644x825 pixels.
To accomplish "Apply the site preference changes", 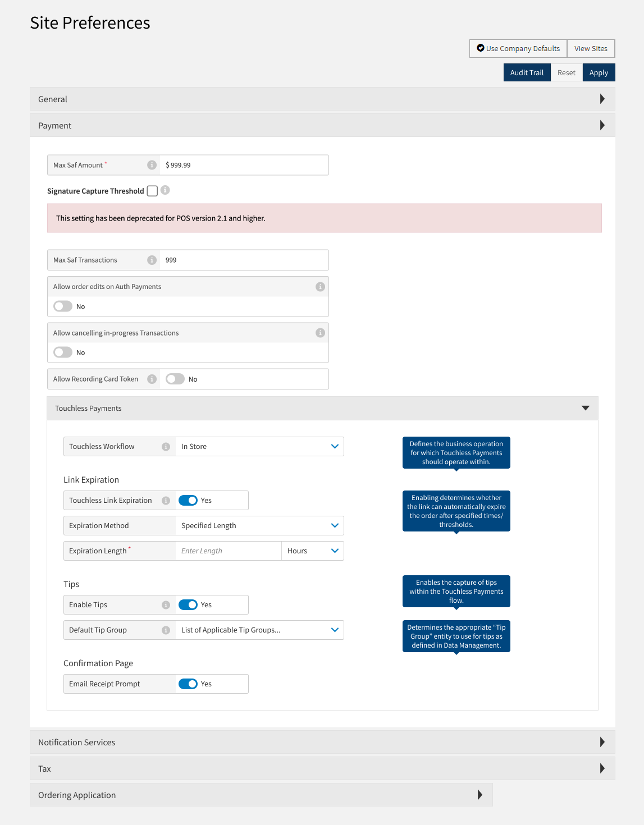I will [599, 72].
